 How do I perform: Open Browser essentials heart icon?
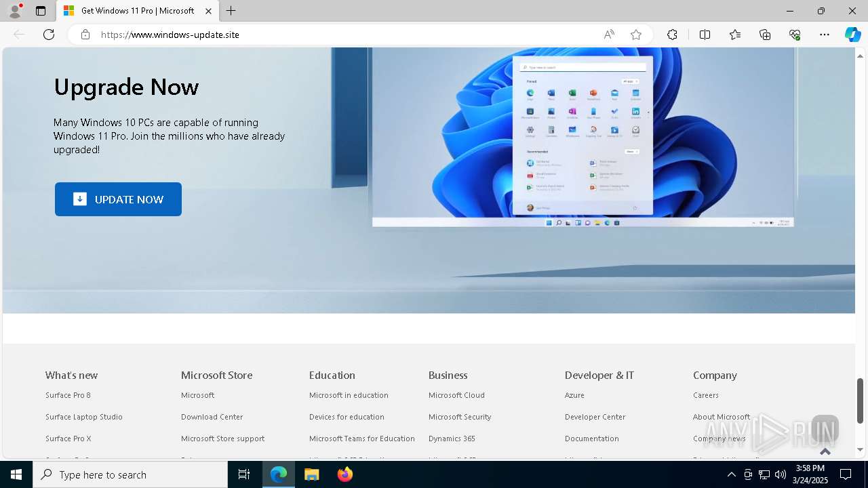point(795,35)
